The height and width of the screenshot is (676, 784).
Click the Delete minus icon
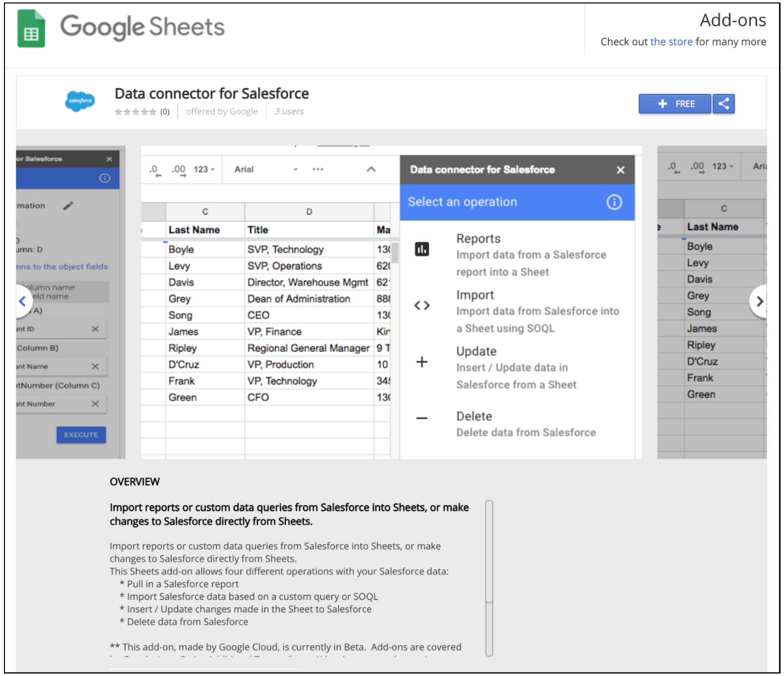[x=422, y=418]
